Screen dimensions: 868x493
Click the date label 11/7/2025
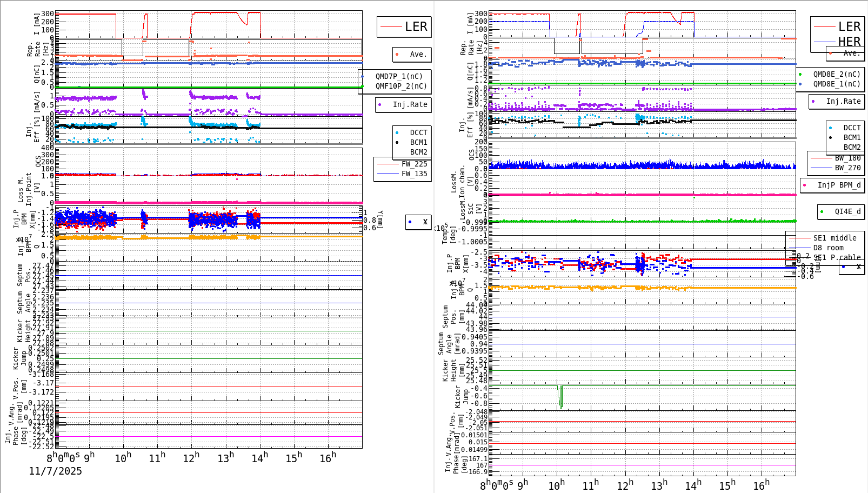coord(55,471)
